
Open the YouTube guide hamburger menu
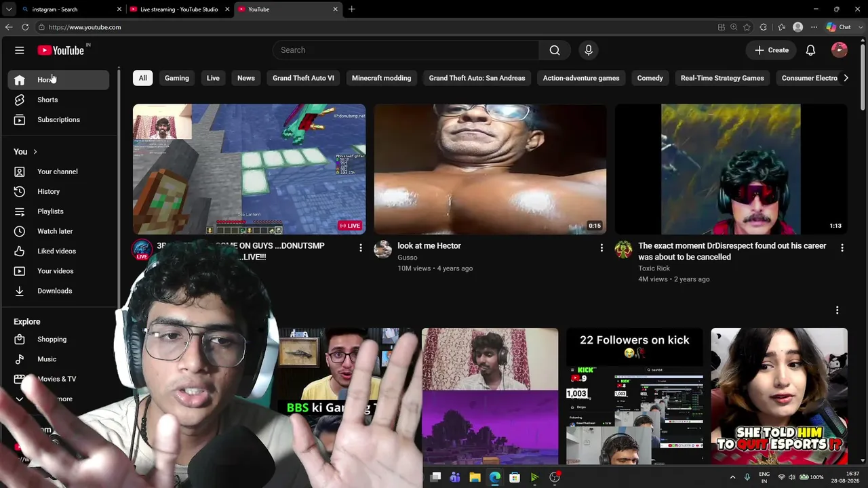point(20,50)
